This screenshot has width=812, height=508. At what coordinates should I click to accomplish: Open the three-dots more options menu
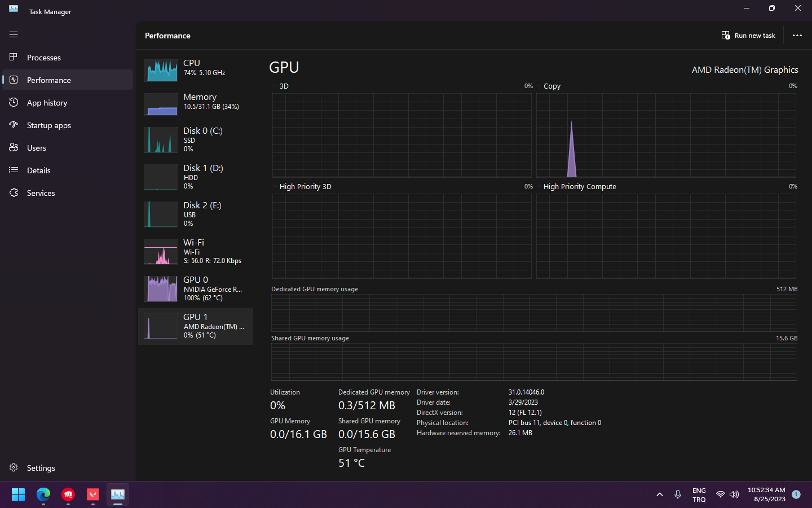coord(797,36)
